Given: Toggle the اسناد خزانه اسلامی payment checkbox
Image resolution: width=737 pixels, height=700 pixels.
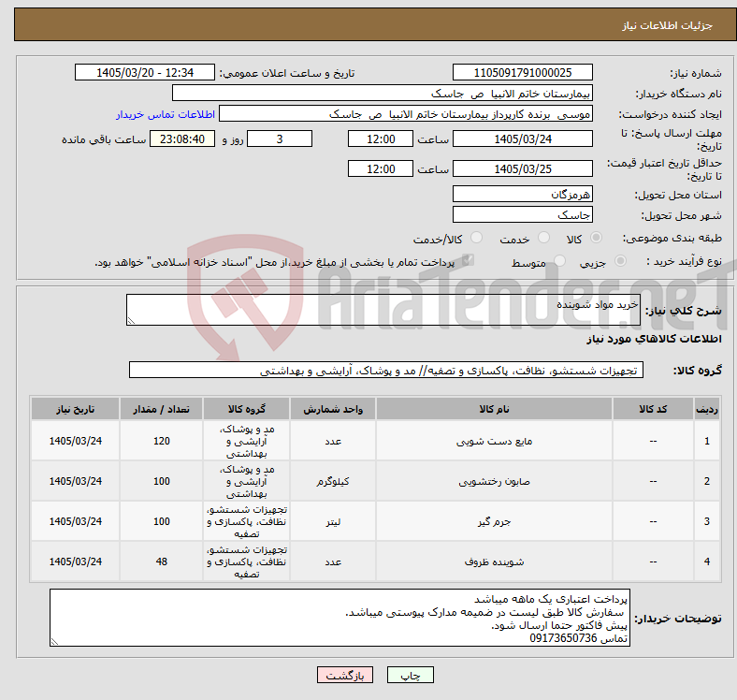Looking at the screenshot, I should pyautogui.click(x=468, y=259).
